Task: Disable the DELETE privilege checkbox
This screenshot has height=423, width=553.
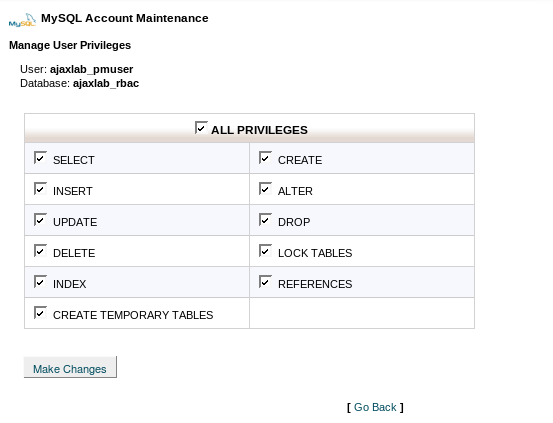Action: (x=40, y=251)
